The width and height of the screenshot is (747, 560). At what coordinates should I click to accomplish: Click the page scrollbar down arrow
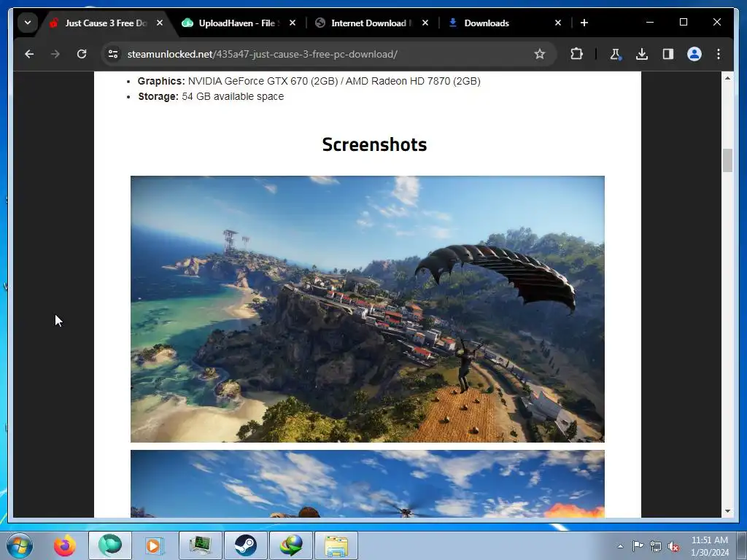click(727, 511)
